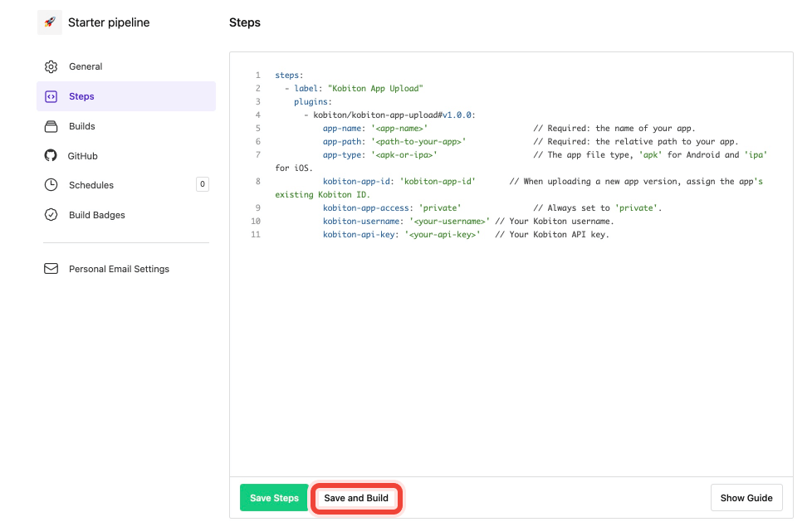The height and width of the screenshot is (522, 812).
Task: Open the General settings section
Action: coord(126,66)
